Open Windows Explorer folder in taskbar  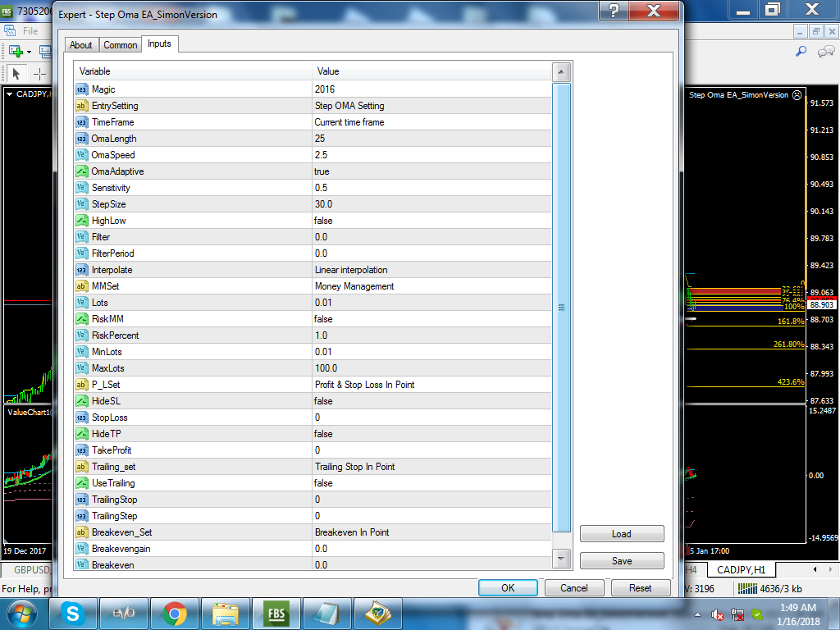225,614
